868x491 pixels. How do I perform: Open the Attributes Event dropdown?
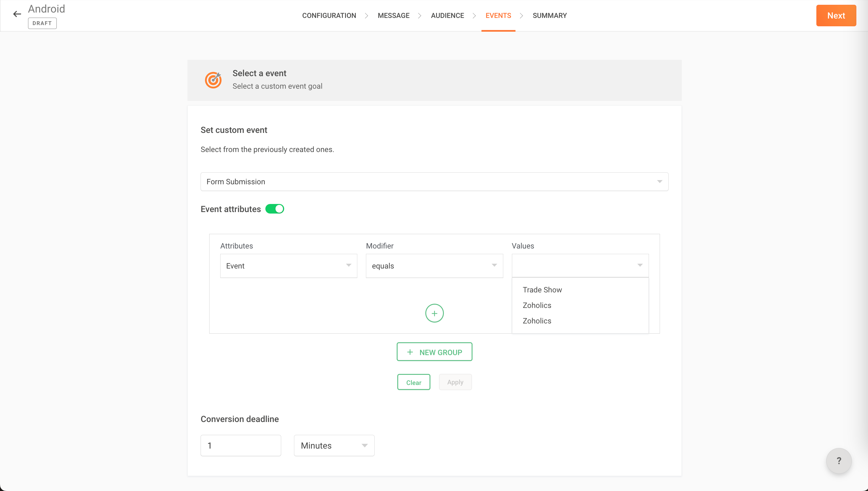tap(288, 266)
